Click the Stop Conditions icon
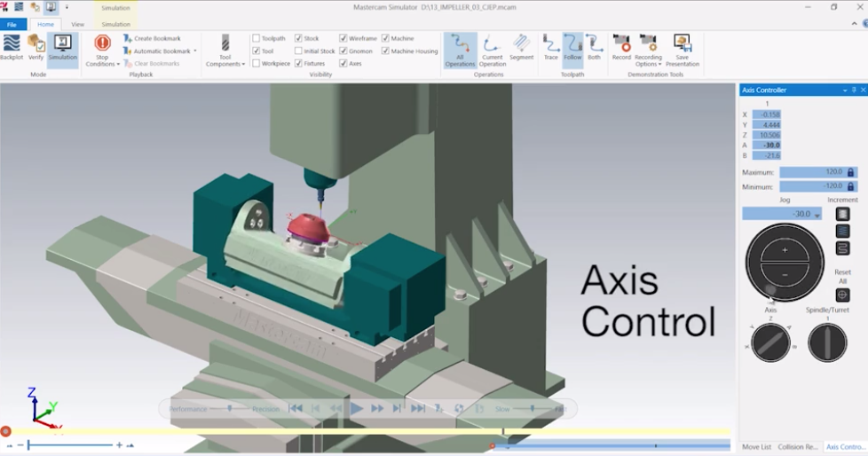 [x=102, y=43]
